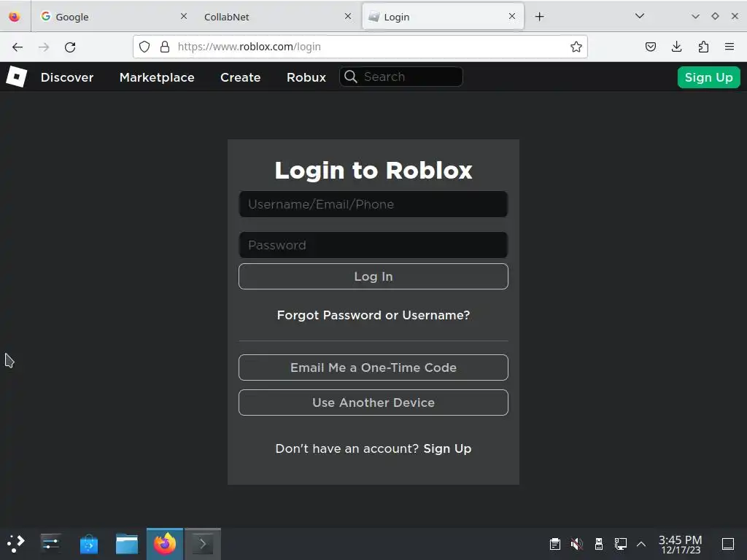
Task: Open the Downloads toolbar icon
Action: click(676, 47)
